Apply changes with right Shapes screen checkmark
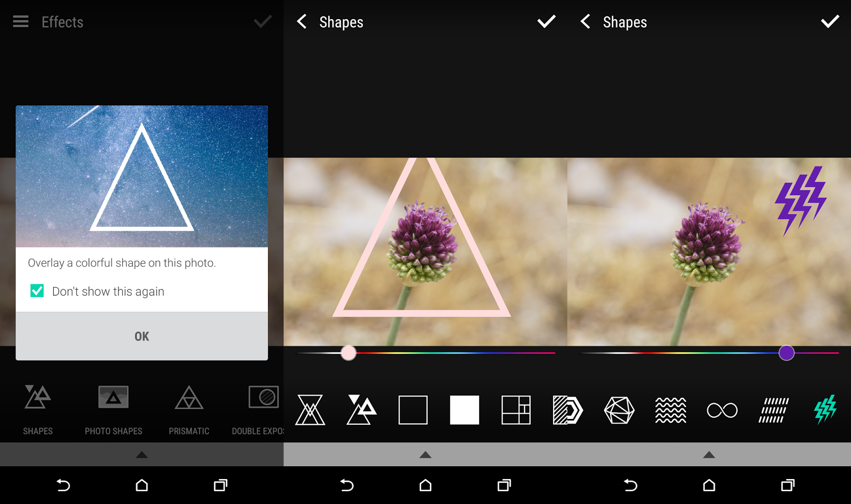 point(830,22)
